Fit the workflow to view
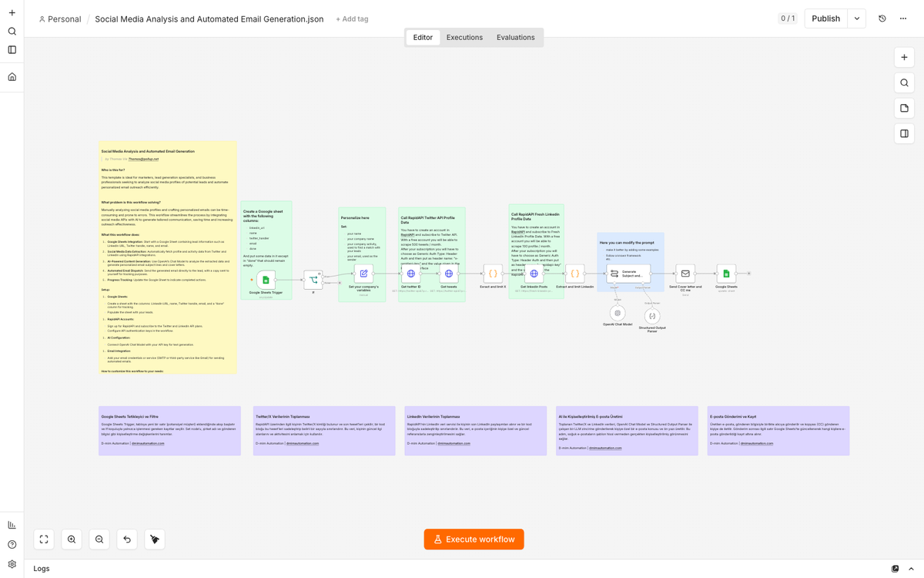The image size is (924, 578). click(x=44, y=539)
